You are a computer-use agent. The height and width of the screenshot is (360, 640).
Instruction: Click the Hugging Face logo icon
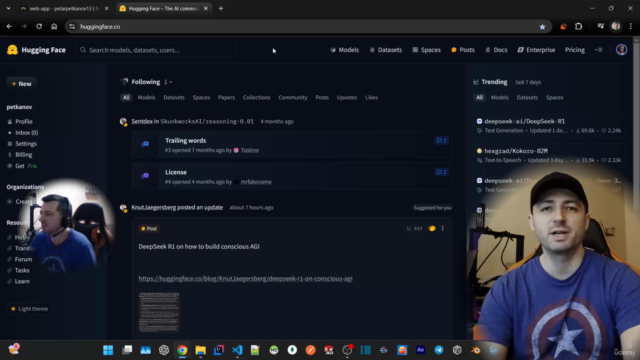pyautogui.click(x=12, y=50)
